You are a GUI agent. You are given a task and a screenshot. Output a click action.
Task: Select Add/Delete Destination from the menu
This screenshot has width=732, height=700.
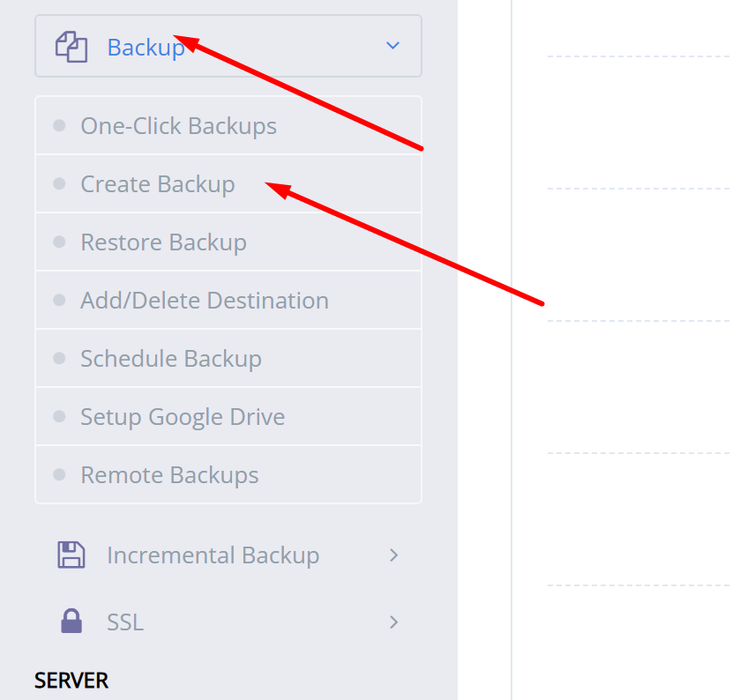point(205,300)
